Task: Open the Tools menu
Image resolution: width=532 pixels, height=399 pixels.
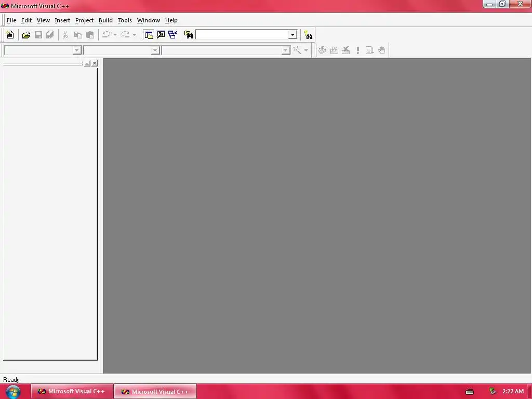Action: point(125,20)
